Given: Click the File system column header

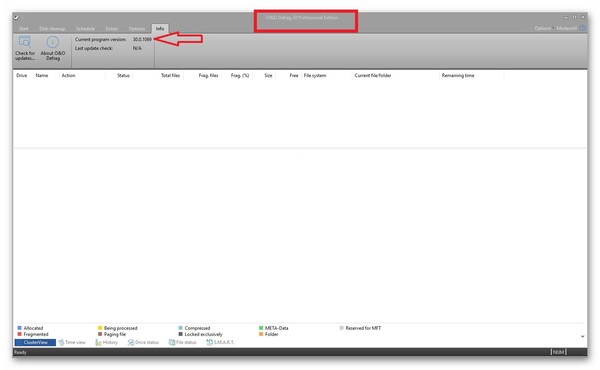Looking at the screenshot, I should click(x=315, y=75).
